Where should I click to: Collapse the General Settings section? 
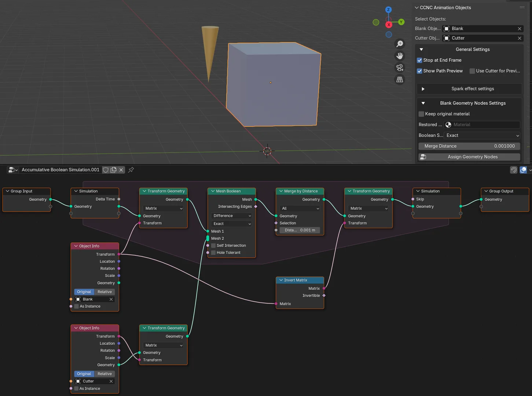tap(421, 49)
